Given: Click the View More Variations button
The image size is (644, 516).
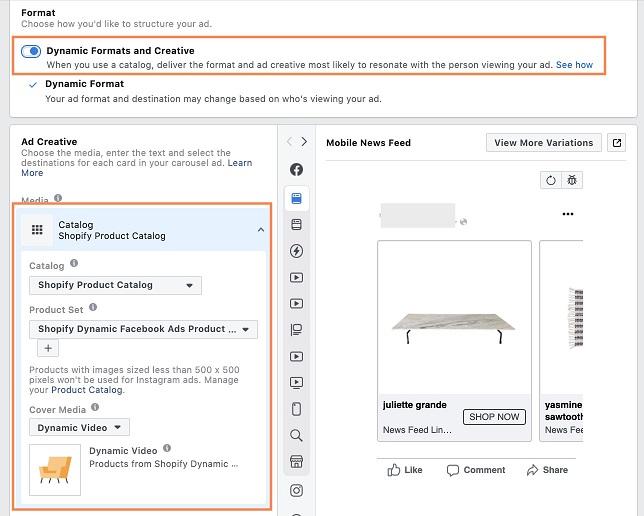Looking at the screenshot, I should (544, 143).
